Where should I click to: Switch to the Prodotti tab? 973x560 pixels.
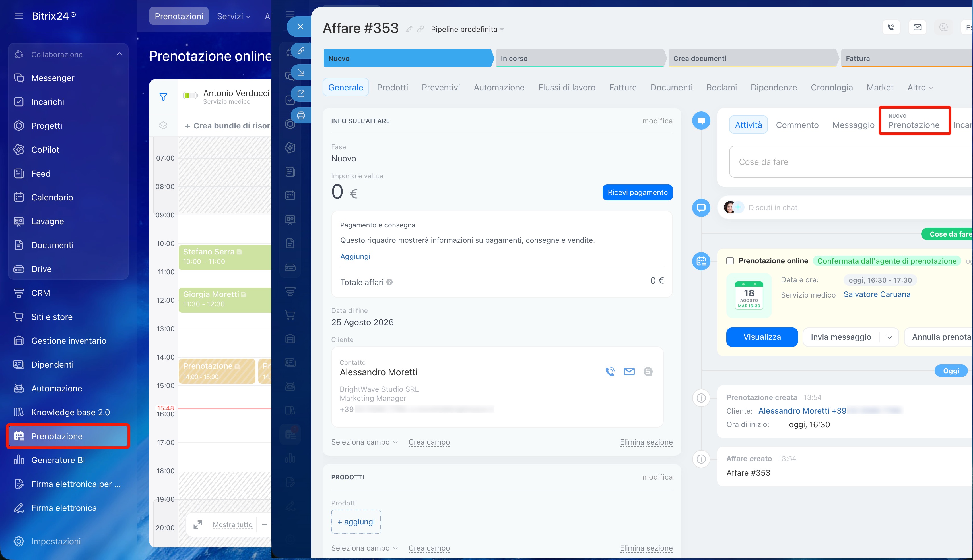tap(392, 87)
